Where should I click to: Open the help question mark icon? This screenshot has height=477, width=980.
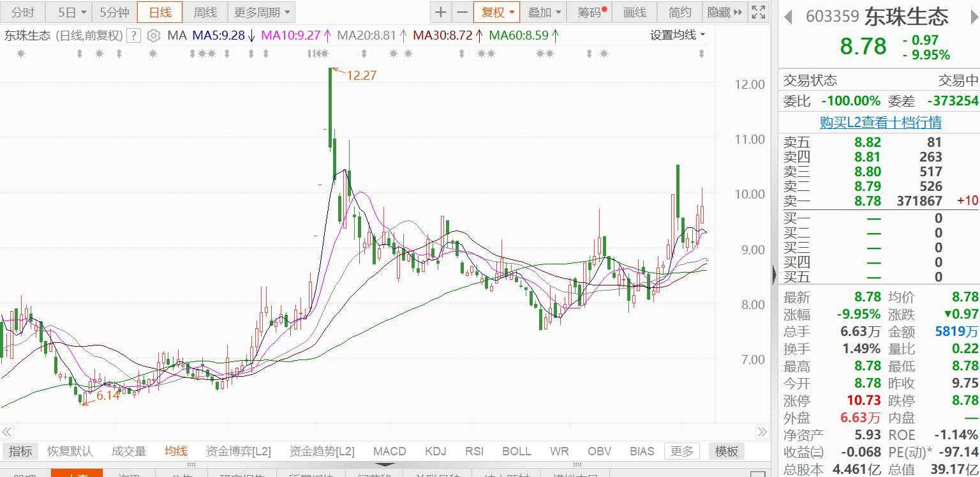(133, 36)
